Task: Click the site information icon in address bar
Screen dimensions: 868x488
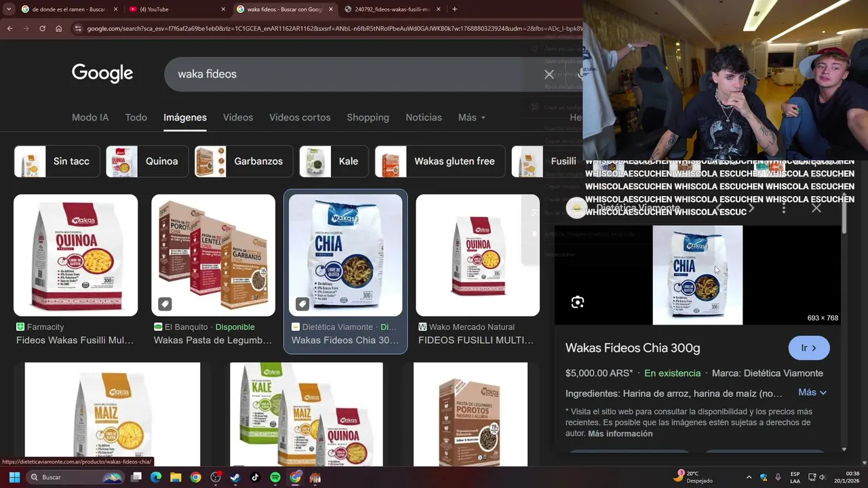Action: pyautogui.click(x=78, y=28)
